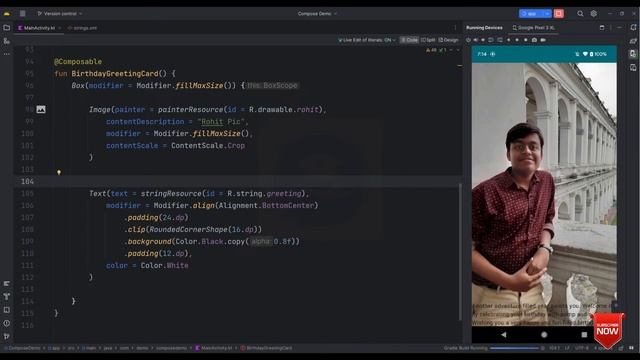Open Version Control tool window bottom-left
Image resolution: width=640 pixels, height=360 pixels.
point(7,336)
